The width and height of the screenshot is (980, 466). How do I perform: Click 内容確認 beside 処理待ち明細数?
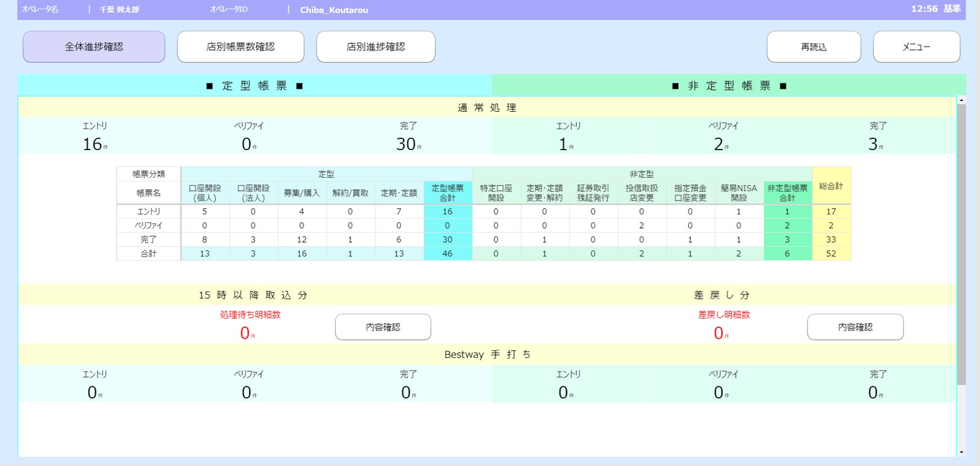(383, 327)
